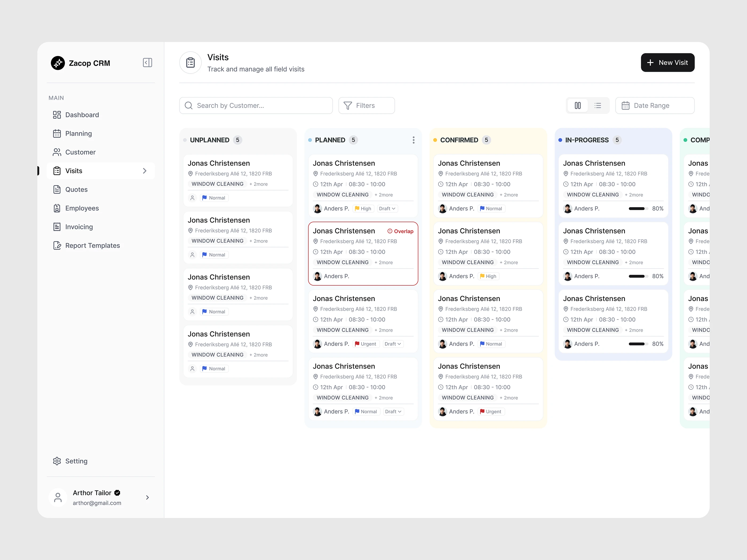The width and height of the screenshot is (747, 560).
Task: Open Customer in sidebar
Action: [x=101, y=152]
